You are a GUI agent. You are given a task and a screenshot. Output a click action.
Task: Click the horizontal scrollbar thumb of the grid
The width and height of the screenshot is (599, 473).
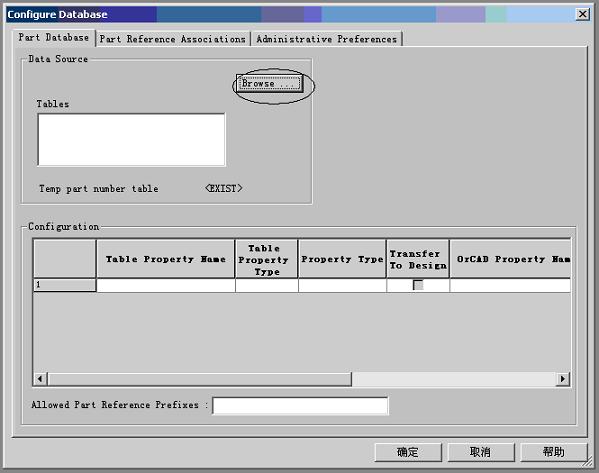point(199,379)
